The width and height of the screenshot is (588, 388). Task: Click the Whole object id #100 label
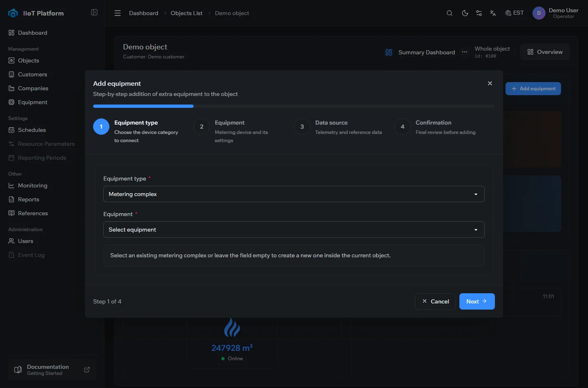point(492,52)
